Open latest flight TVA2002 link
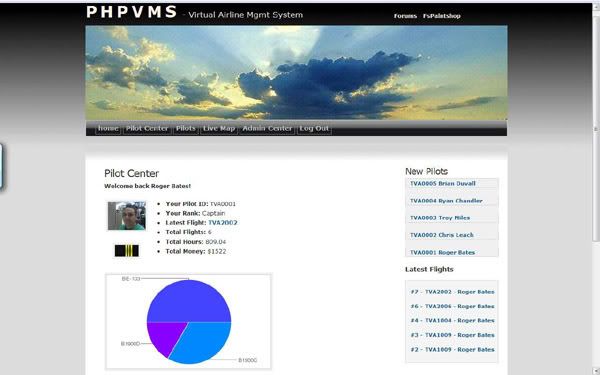The height and width of the screenshot is (375, 600). coord(223,223)
